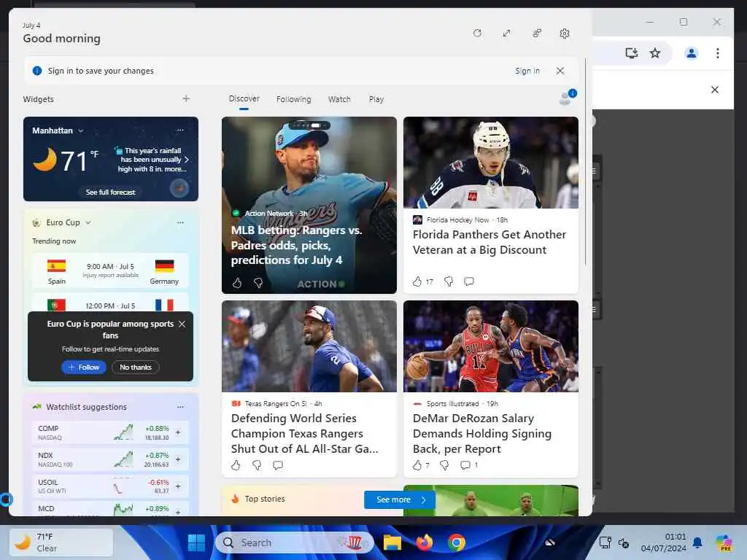
Task: Click feed vertical scrollbar
Action: click(585, 162)
